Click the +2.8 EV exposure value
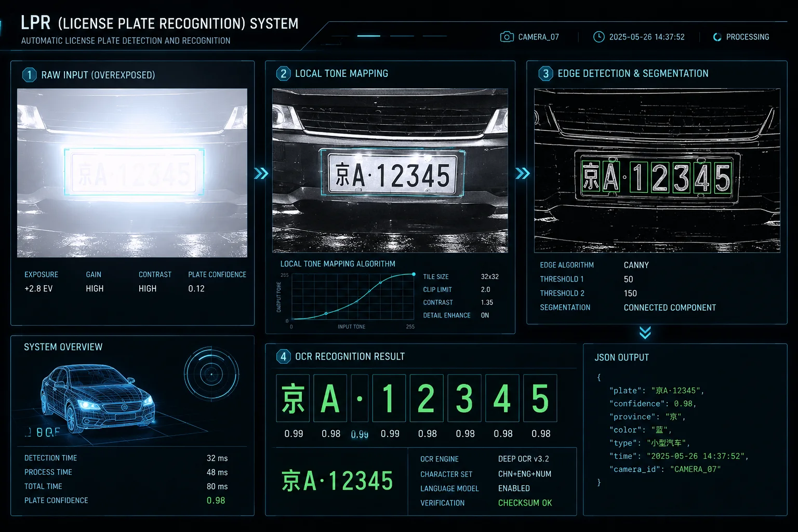Viewport: 798px width, 532px height. point(38,288)
